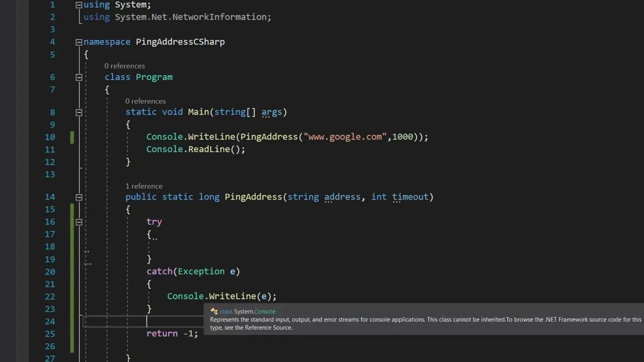The width and height of the screenshot is (644, 362).
Task: Collapse the PingAddressCSharp namespace
Action: 79,42
